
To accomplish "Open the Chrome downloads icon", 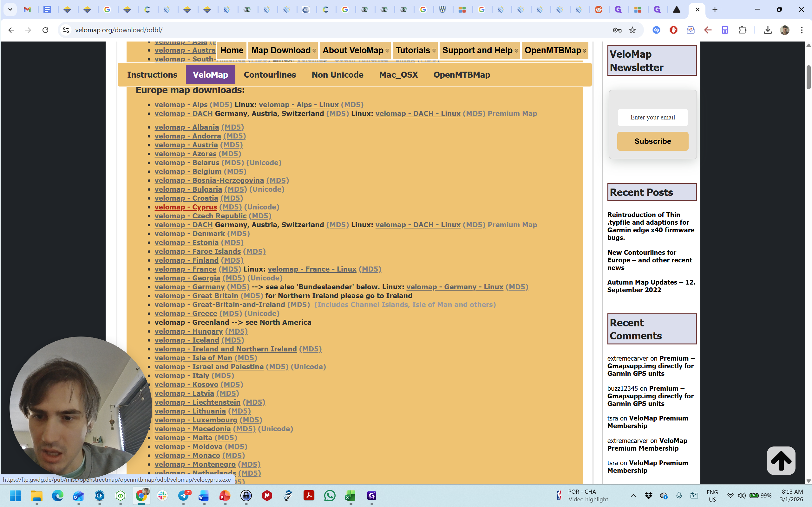I will [x=767, y=30].
